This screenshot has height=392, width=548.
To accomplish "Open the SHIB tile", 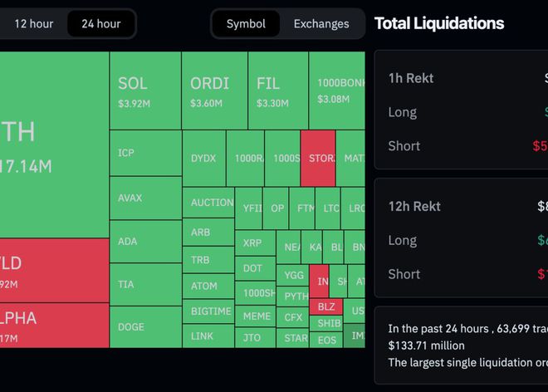I will click(x=325, y=323).
